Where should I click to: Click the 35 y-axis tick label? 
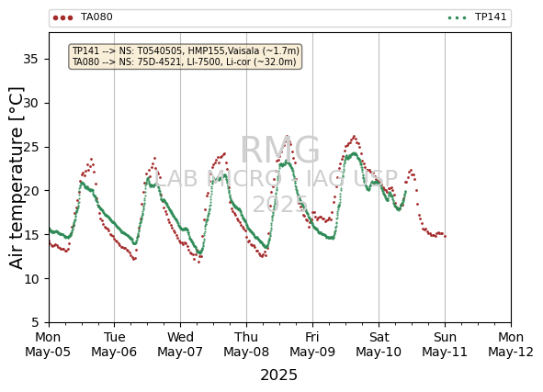(x=30, y=59)
